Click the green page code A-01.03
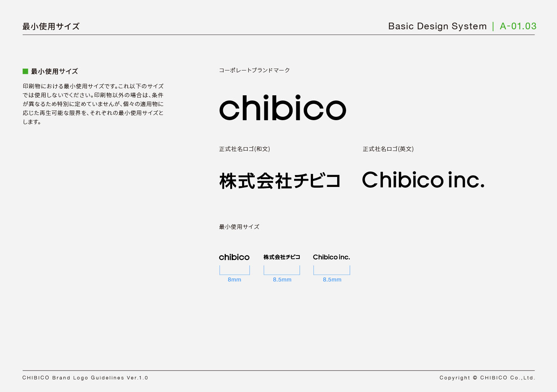This screenshot has height=392, width=557. [518, 26]
